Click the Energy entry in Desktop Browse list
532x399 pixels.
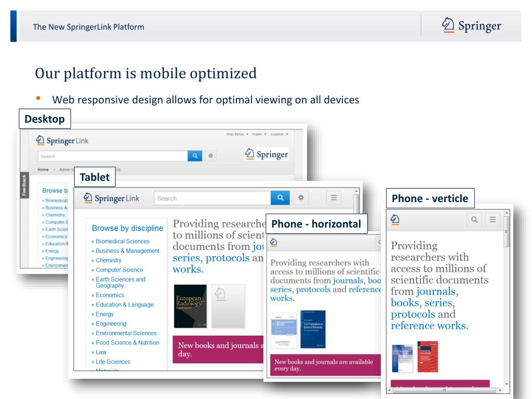tap(52, 251)
